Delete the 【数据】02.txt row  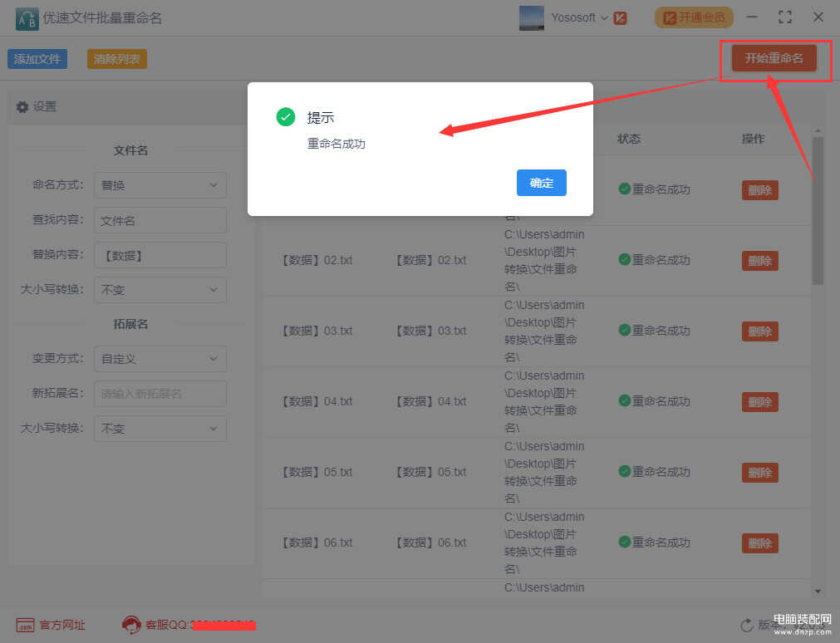pyautogui.click(x=759, y=261)
